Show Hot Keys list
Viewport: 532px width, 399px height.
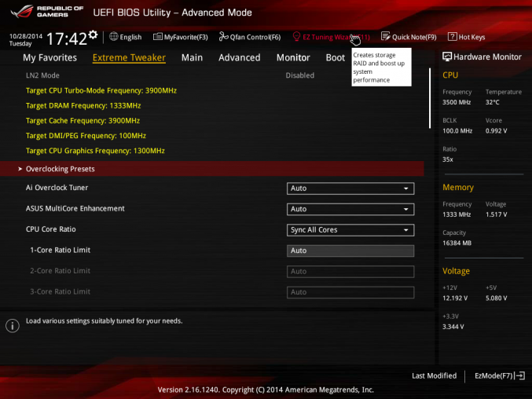tap(471, 37)
